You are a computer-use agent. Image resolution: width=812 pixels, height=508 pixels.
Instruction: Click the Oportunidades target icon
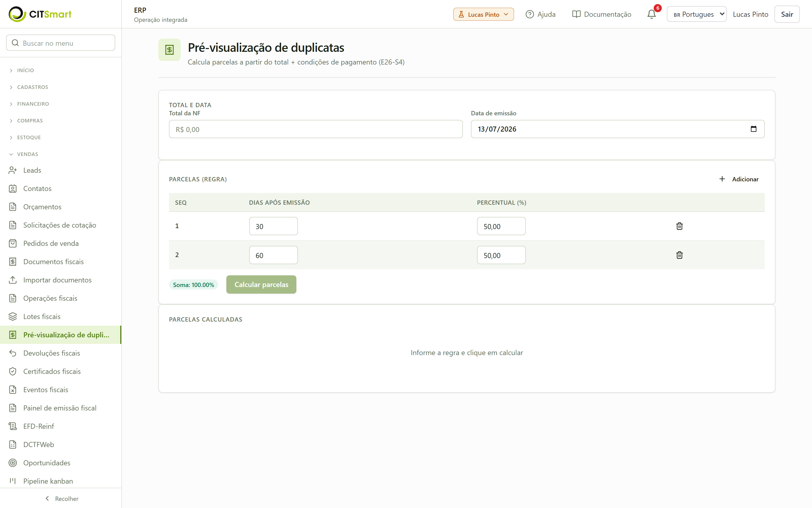coord(13,463)
